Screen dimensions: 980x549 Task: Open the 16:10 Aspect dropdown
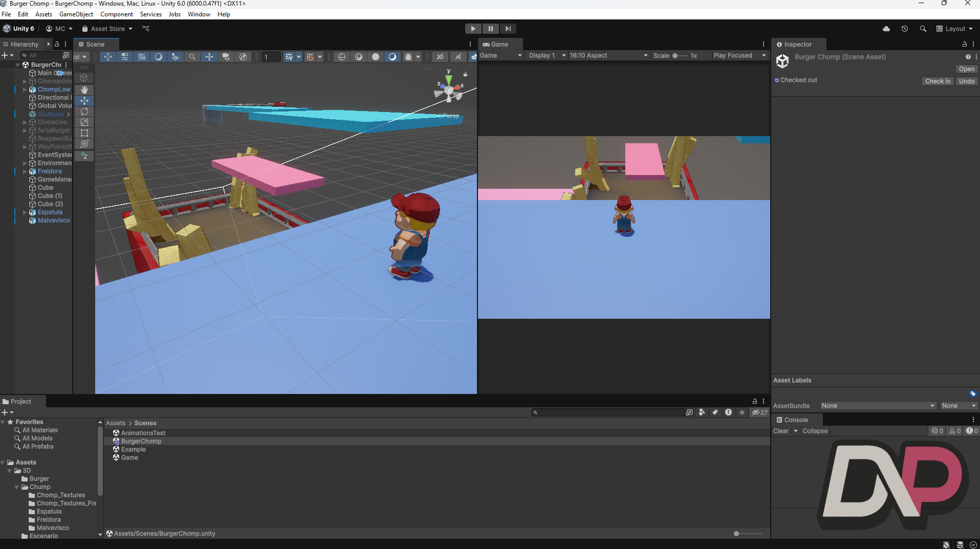click(x=608, y=56)
